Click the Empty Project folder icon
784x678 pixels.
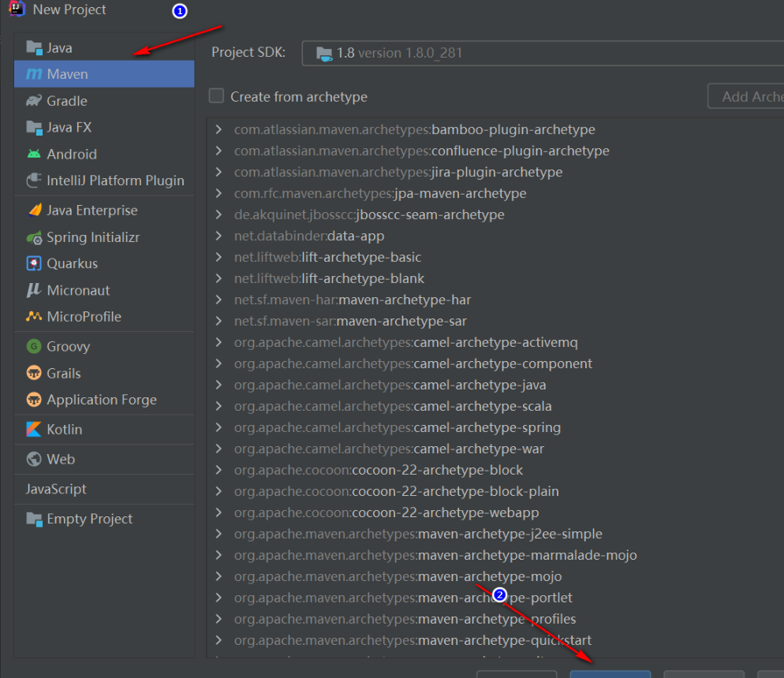point(34,519)
